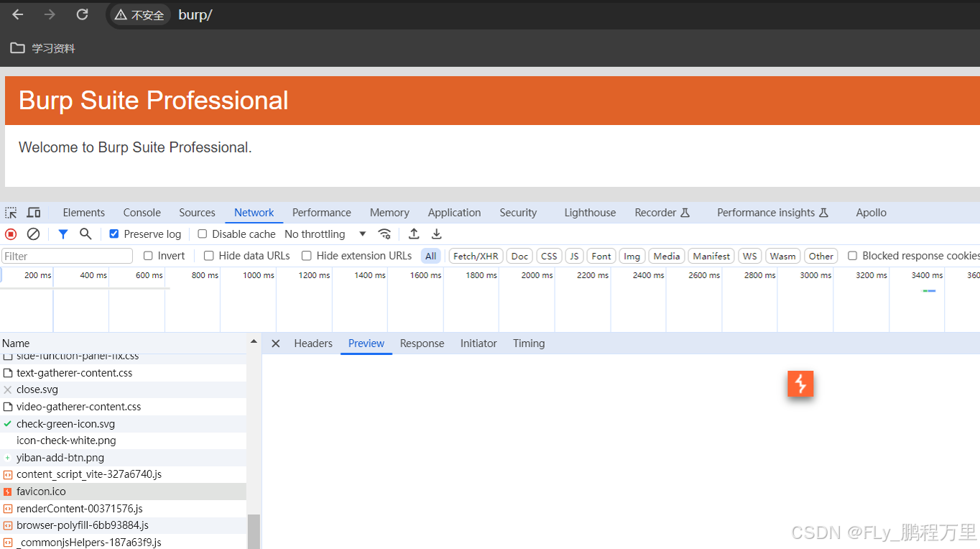This screenshot has height=549, width=980.
Task: Open the Initiator detail tab
Action: (479, 343)
